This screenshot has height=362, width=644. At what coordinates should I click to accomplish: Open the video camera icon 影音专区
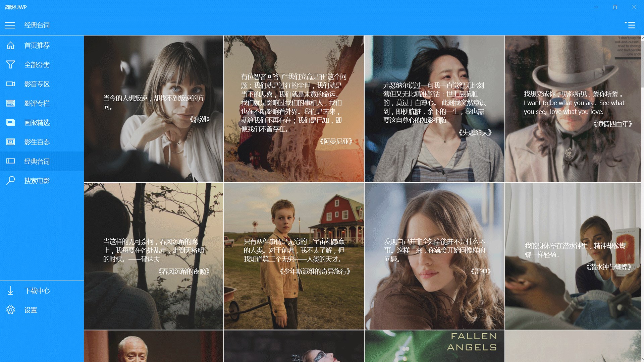[x=11, y=84]
